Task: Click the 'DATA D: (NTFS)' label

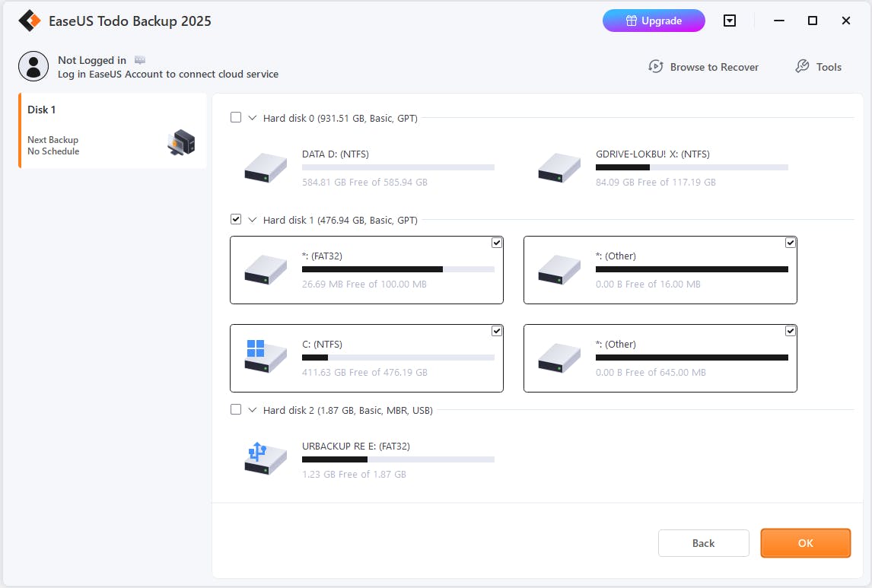Action: point(336,154)
